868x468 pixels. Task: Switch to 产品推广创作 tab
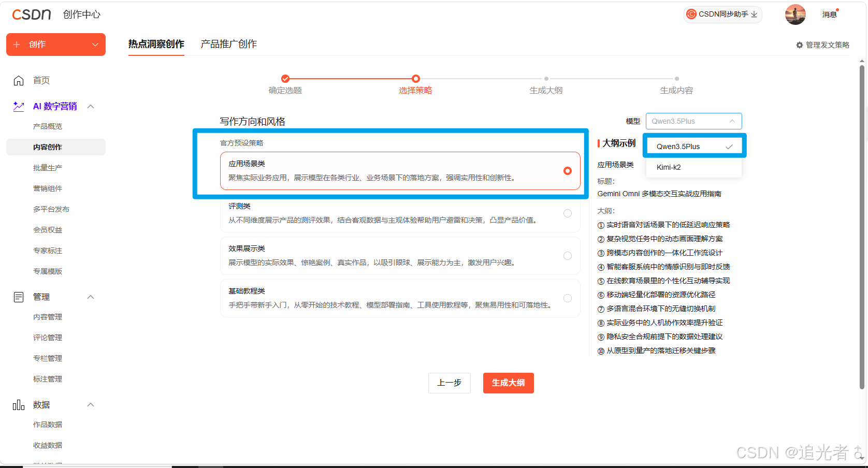(229, 44)
